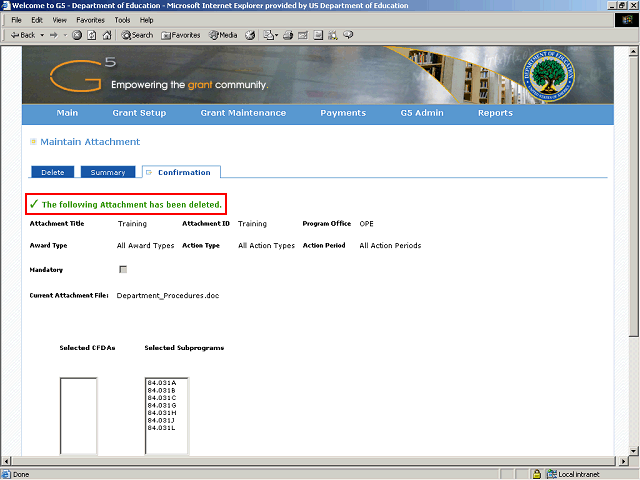The width and height of the screenshot is (640, 480).
Task: Click the Refresh page icon
Action: tap(92, 36)
